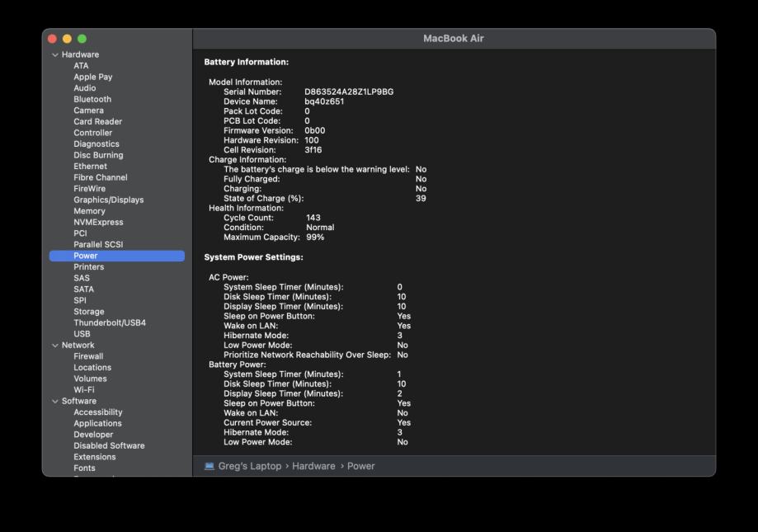Click the battery serial number value
This screenshot has width=758, height=532.
point(348,92)
